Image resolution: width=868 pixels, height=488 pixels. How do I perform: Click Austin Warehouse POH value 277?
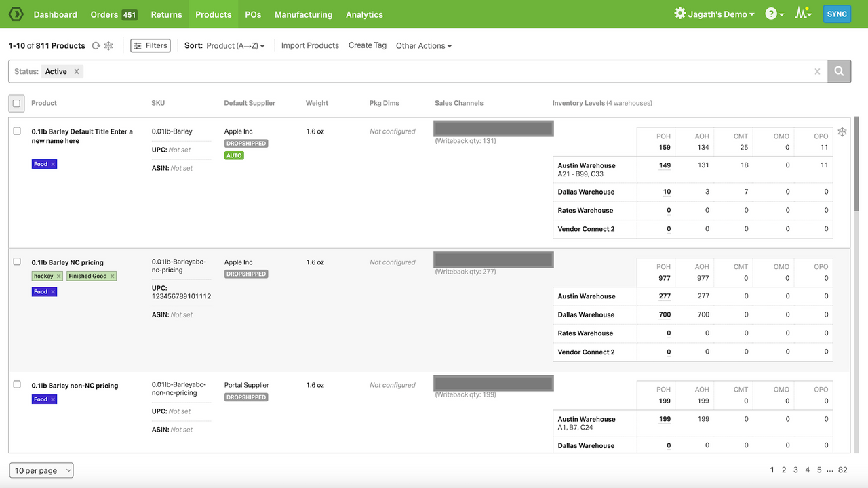tap(665, 296)
